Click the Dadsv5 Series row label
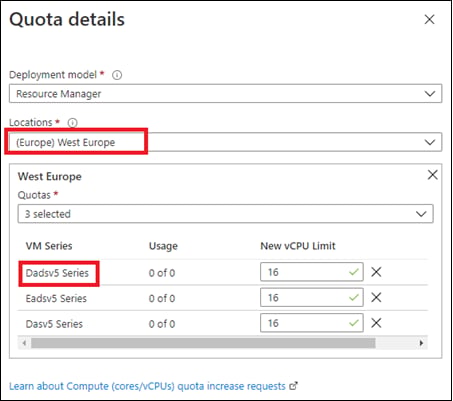 tap(57, 273)
